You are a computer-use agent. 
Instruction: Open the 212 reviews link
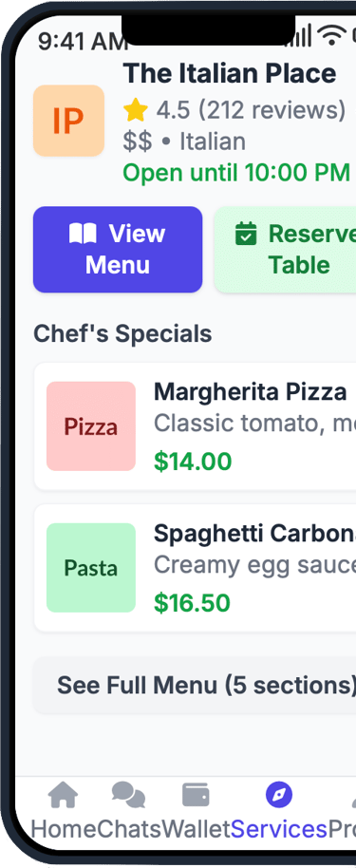point(272,110)
